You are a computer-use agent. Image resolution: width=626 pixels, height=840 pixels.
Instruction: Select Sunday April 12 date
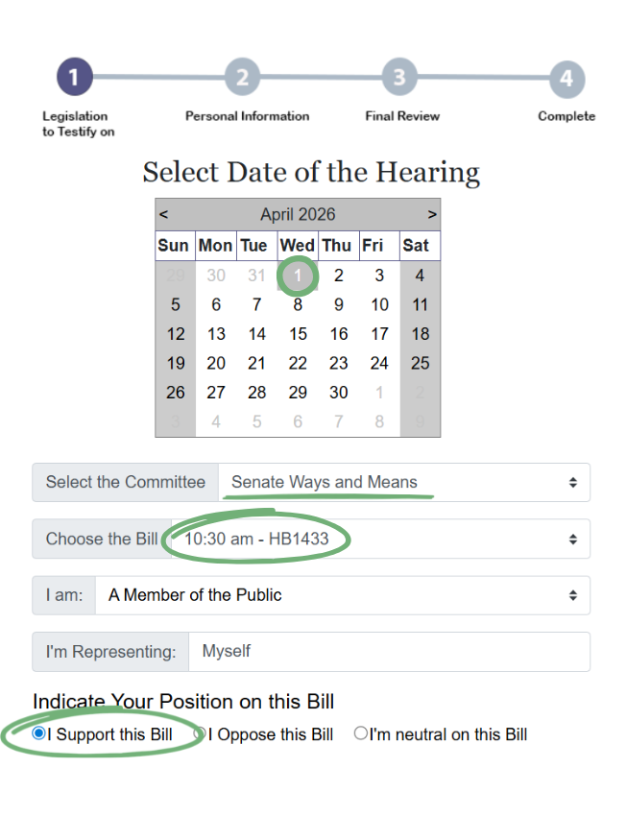click(176, 334)
